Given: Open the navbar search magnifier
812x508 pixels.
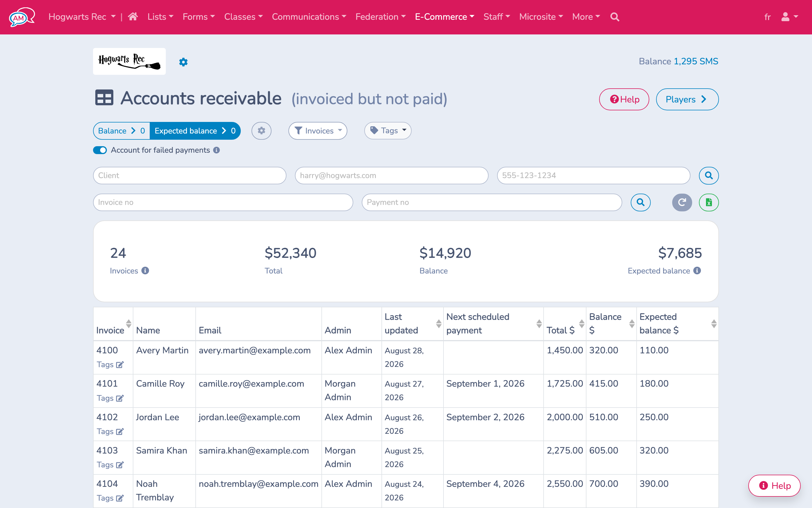Looking at the screenshot, I should (x=615, y=17).
